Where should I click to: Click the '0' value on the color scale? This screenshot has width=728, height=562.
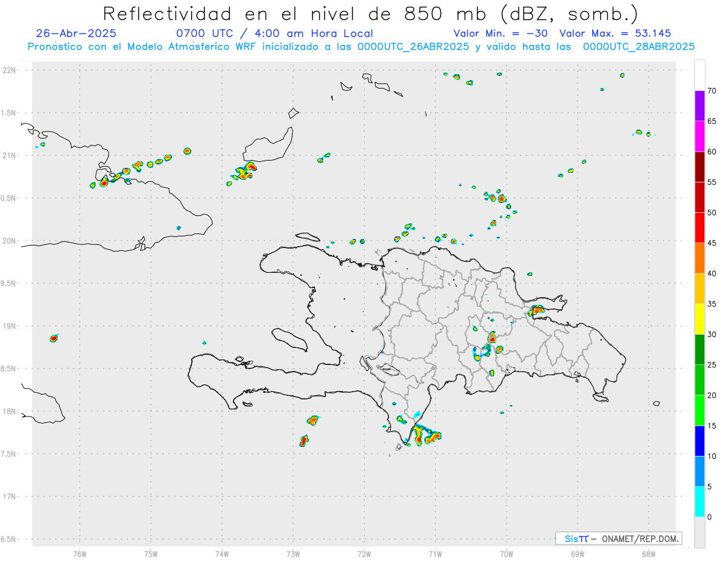click(x=709, y=517)
